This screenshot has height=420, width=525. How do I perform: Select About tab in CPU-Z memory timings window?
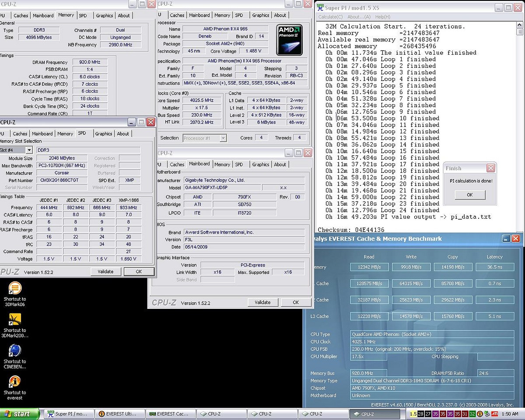[x=124, y=15]
